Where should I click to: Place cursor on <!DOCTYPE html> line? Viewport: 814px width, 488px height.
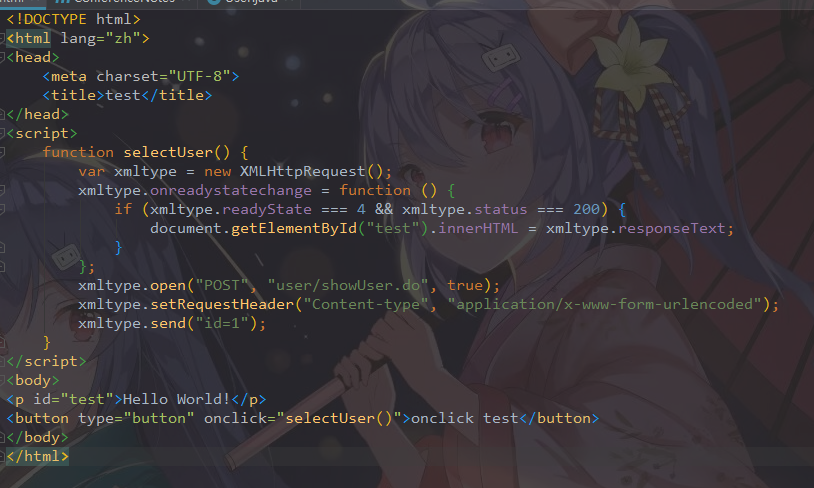(73, 20)
